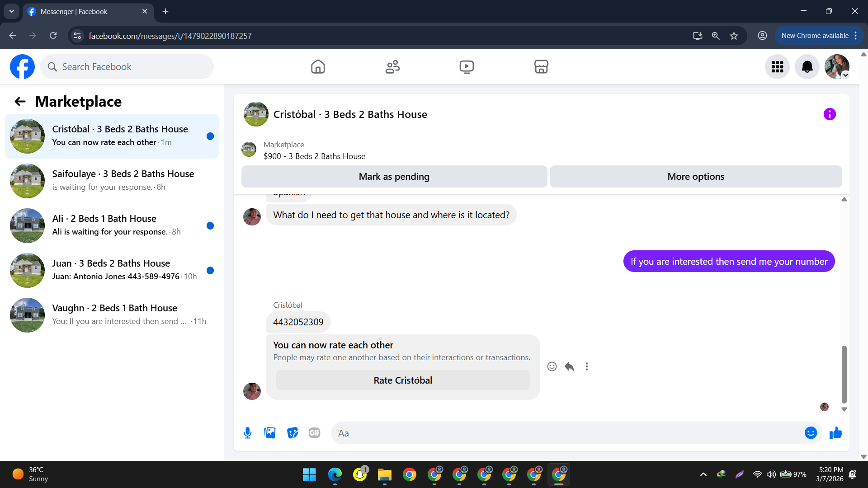Open the account profile picture menu
The height and width of the screenshot is (488, 868).
837,67
